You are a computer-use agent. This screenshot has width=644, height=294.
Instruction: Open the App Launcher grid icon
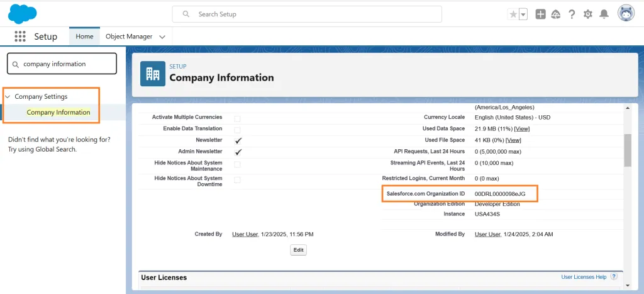tap(19, 36)
